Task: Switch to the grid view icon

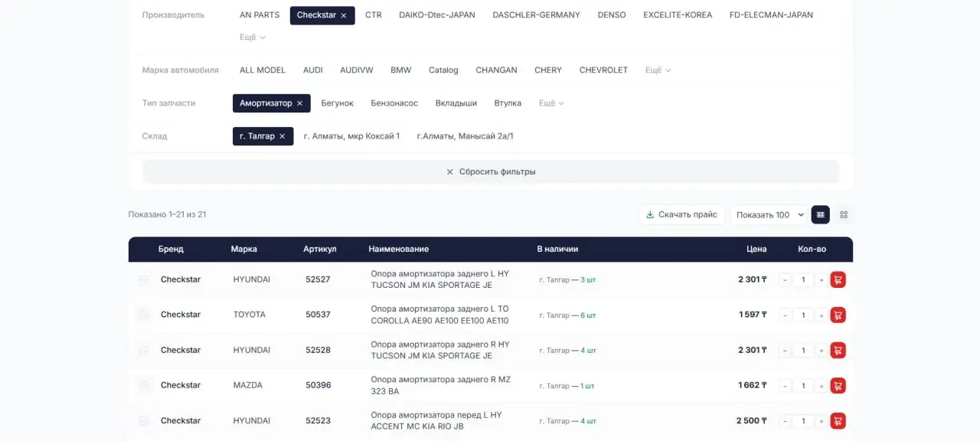Action: [844, 214]
